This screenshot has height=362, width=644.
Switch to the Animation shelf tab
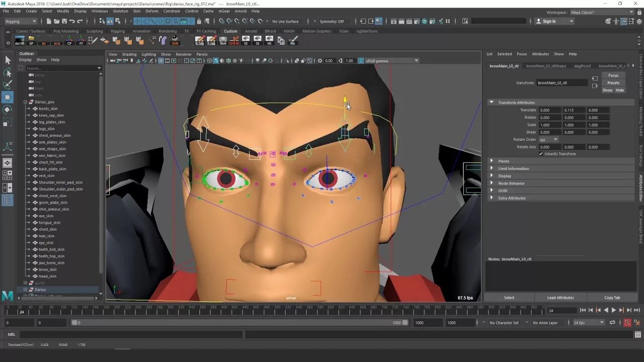[141, 31]
